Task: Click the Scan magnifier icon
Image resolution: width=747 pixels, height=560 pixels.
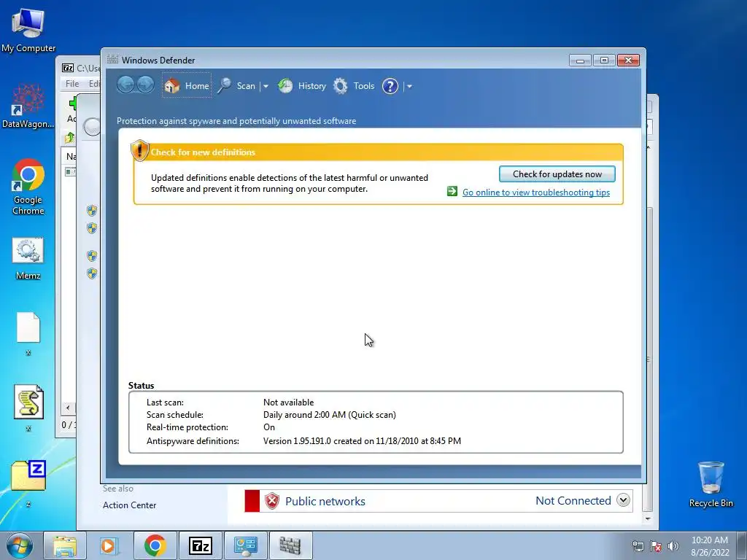Action: [225, 86]
